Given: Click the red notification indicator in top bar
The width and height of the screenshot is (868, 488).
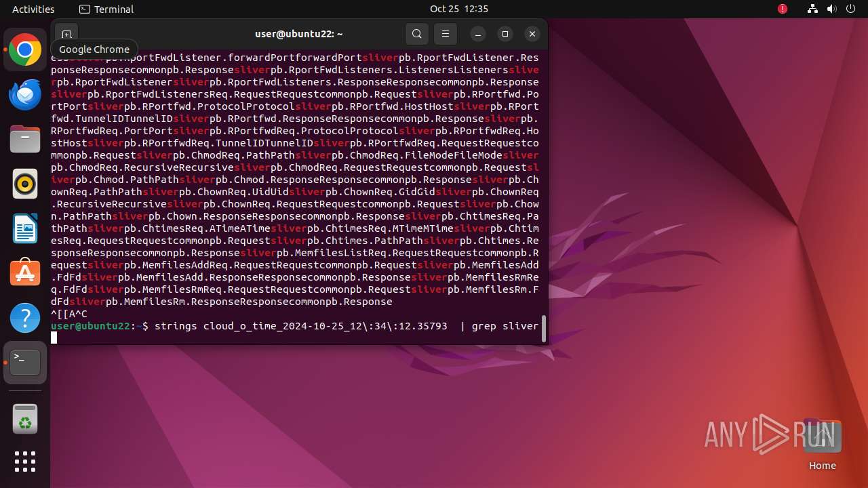Looking at the screenshot, I should 783,9.
